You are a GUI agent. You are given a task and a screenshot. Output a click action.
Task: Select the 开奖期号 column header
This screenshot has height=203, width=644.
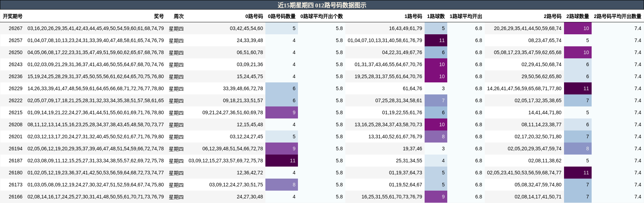(13, 16)
